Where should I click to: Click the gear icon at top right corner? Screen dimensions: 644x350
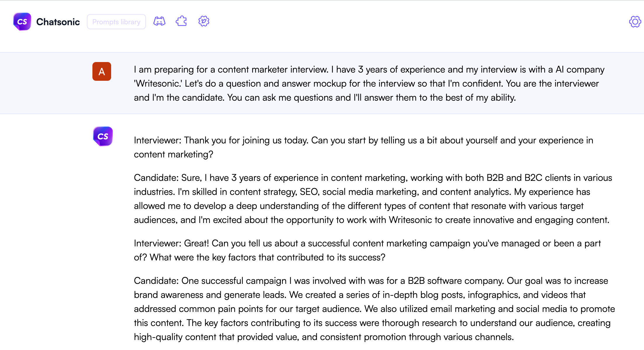click(635, 21)
